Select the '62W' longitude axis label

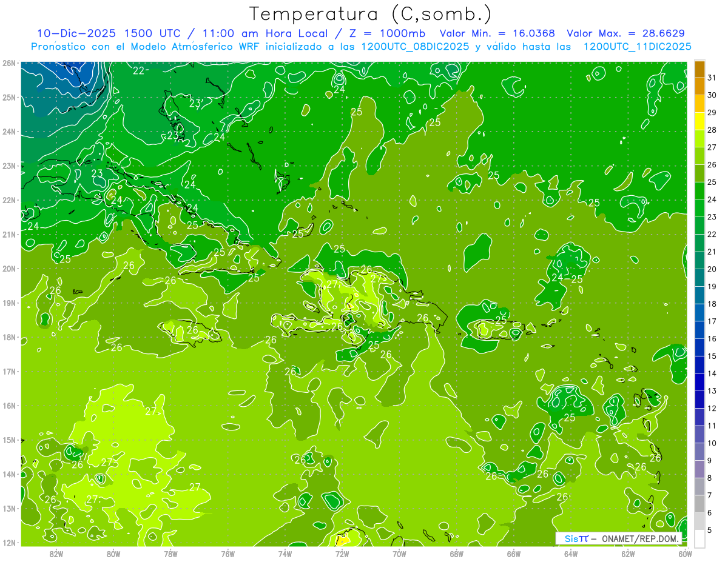coord(628,554)
